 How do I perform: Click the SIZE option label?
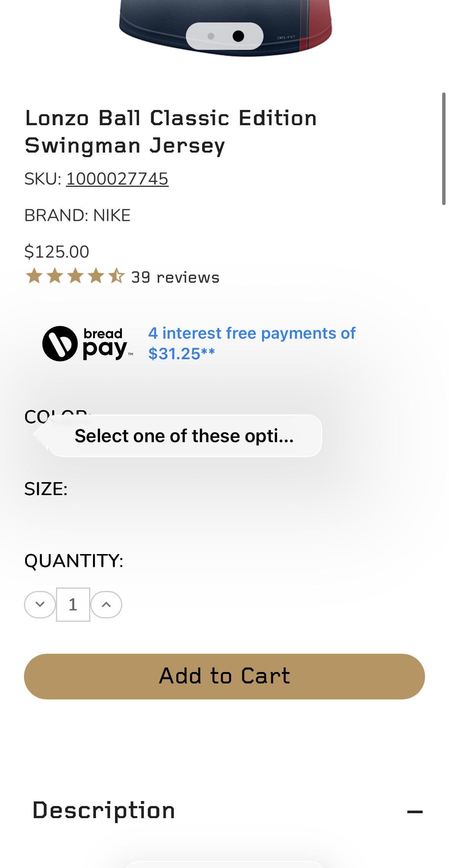pyautogui.click(x=46, y=489)
